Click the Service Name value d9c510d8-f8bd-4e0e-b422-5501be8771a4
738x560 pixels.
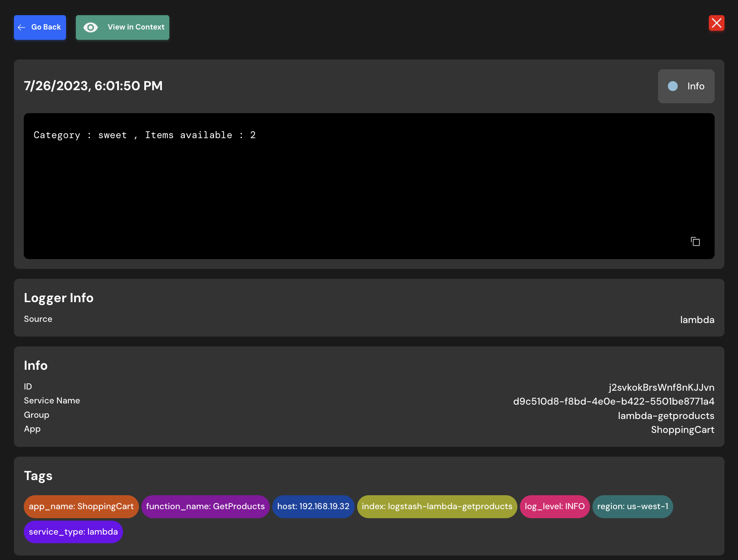point(614,401)
